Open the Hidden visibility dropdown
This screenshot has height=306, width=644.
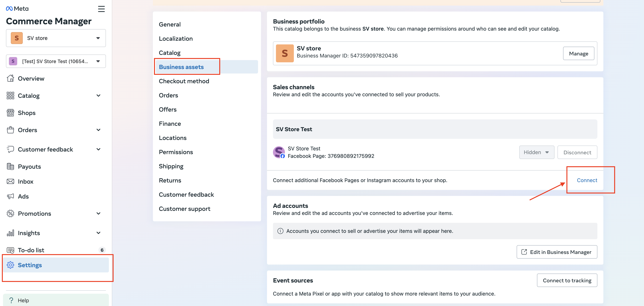[x=536, y=152]
